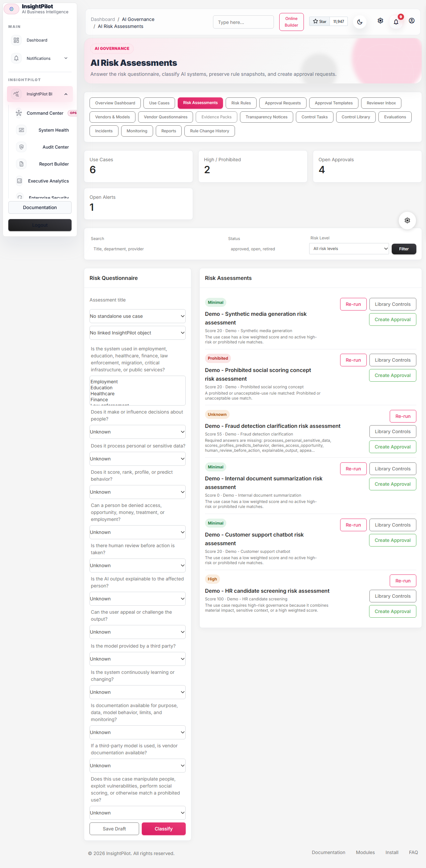Open dropdown for prohibited use question
426x868 pixels.
pos(137,813)
